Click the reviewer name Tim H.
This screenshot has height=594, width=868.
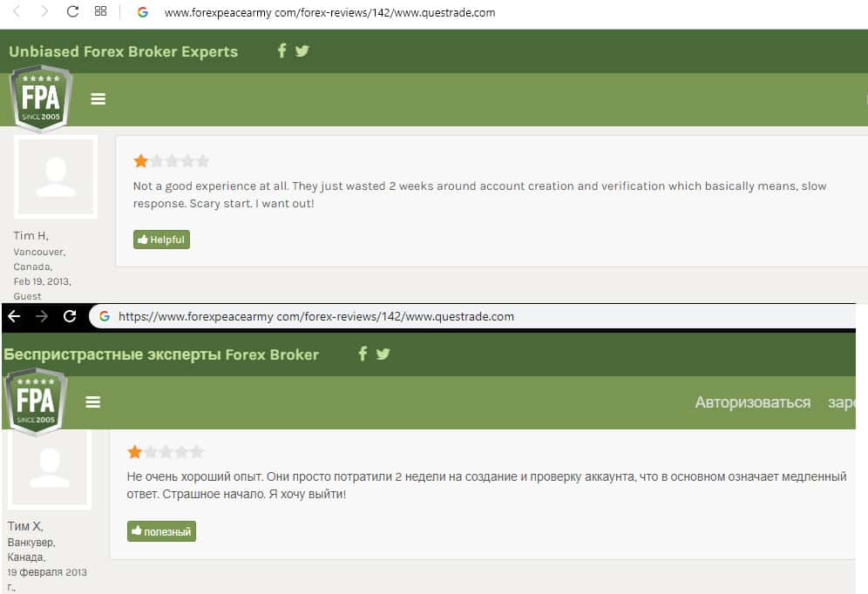[x=31, y=236]
